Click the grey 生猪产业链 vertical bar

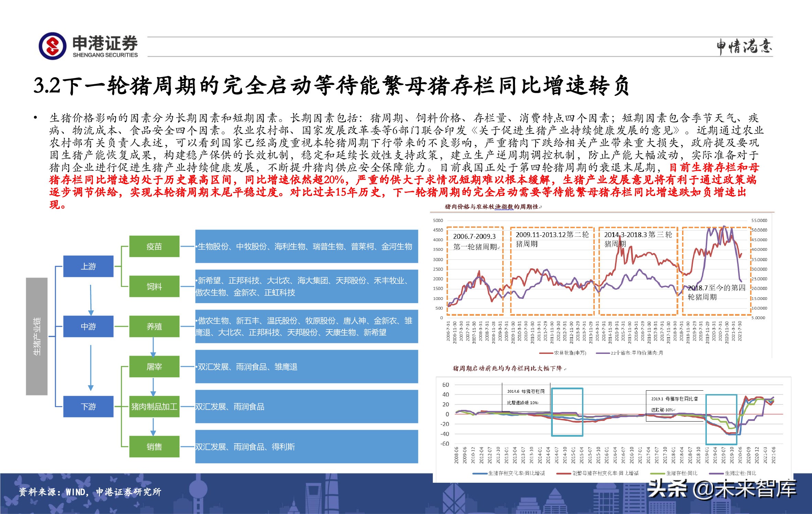coord(37,336)
